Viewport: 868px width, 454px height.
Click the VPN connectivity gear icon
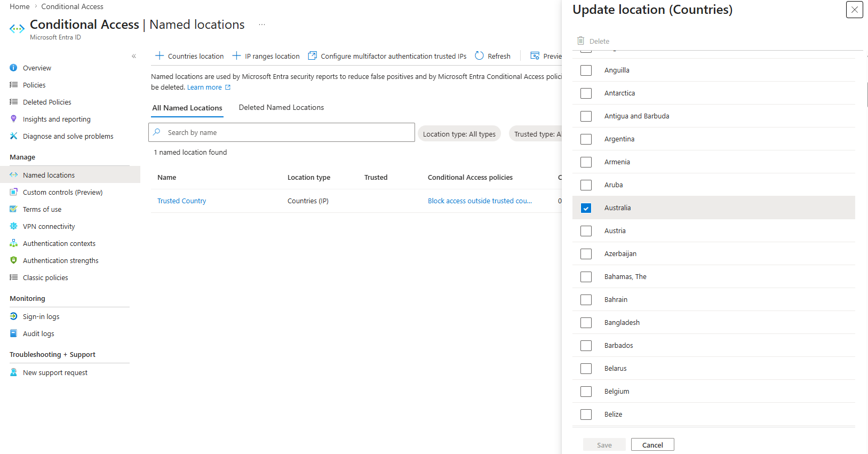[13, 226]
